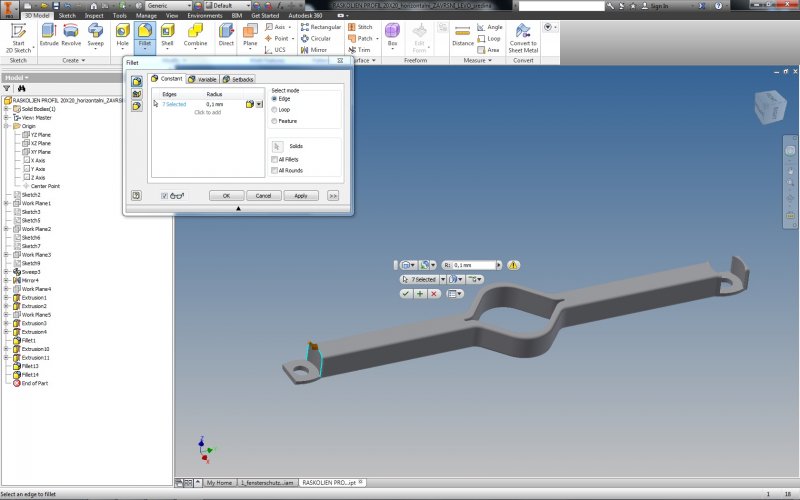
Task: Click the warning icon beside radius field
Action: 513,265
